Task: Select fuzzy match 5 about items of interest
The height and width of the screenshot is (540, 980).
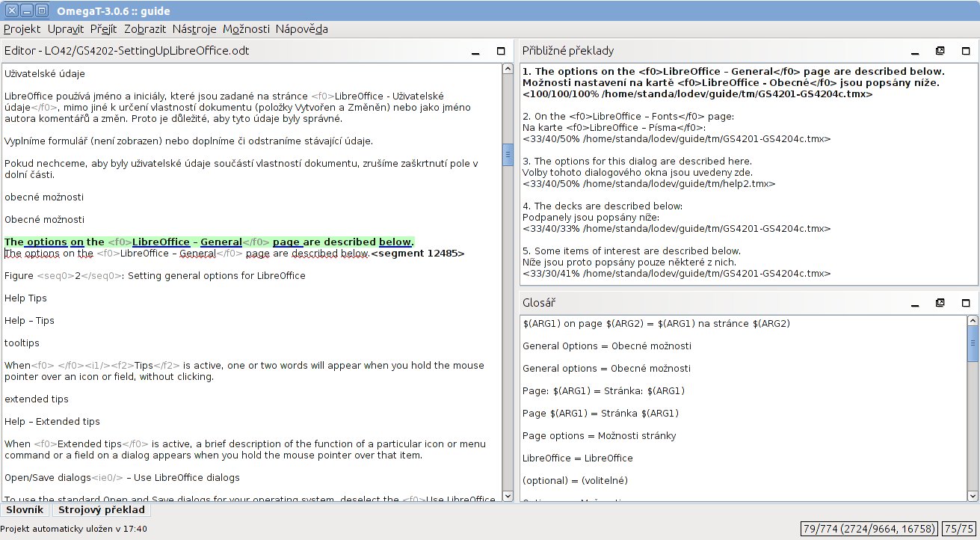Action: (677, 262)
